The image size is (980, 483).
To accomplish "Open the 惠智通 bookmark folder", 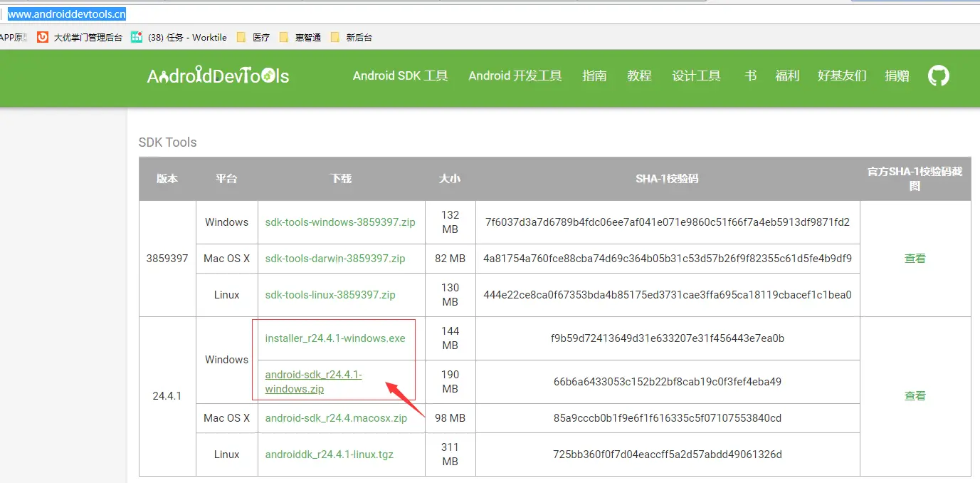I will click(300, 37).
